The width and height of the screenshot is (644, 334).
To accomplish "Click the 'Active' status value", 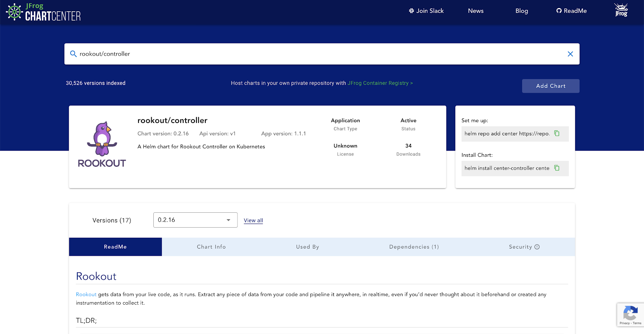I will coord(408,120).
